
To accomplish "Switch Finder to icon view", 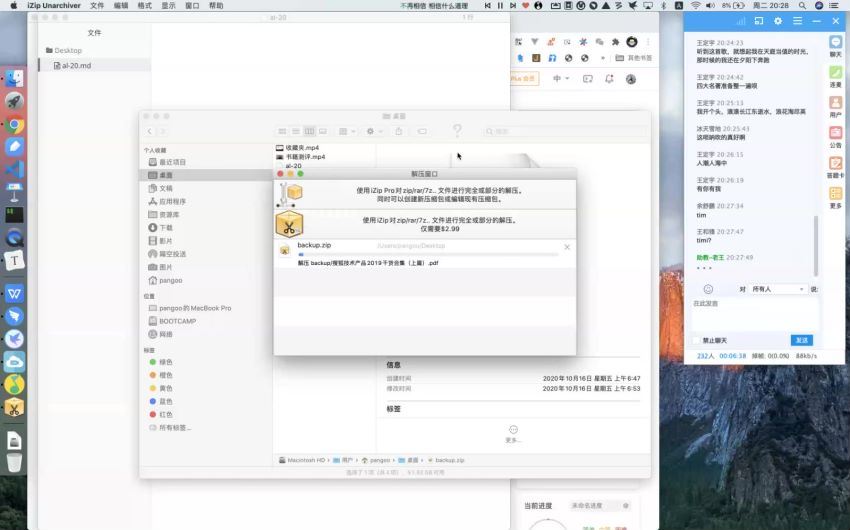I will (282, 131).
